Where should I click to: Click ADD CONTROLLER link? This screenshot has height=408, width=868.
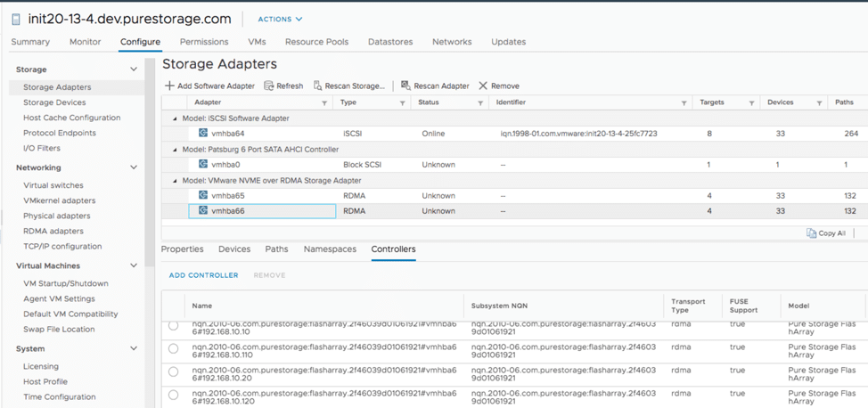204,275
